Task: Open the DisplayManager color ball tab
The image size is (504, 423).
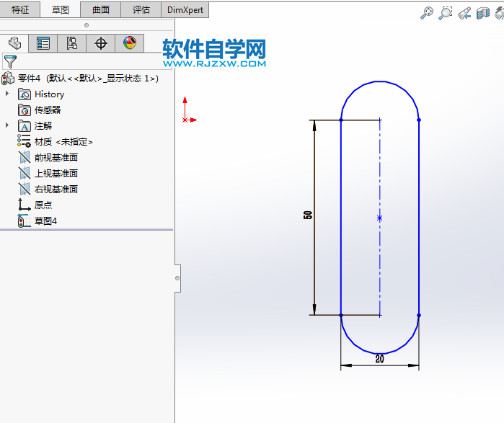Action: coord(130,43)
